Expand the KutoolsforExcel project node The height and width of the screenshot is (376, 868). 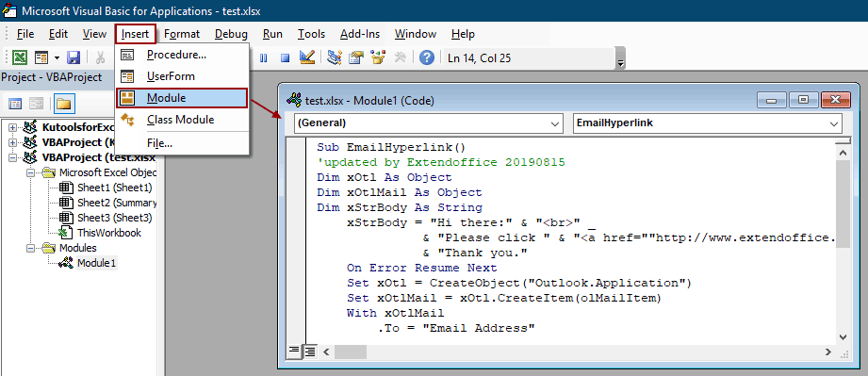coord(13,128)
